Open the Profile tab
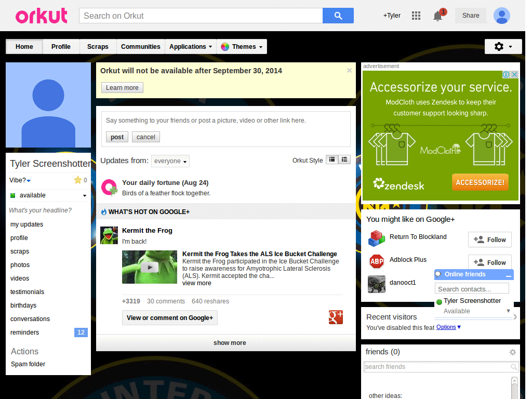Screen dimensions: 532x399 click(x=61, y=46)
